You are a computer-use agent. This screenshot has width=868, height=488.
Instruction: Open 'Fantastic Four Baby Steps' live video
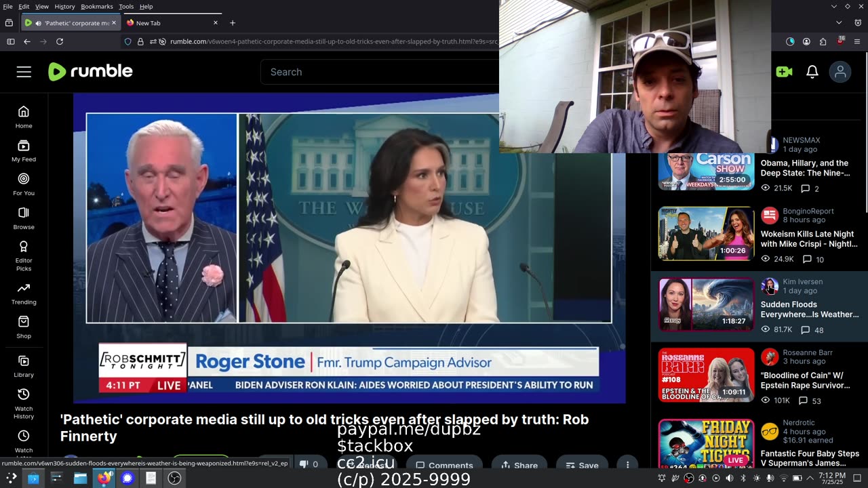click(810, 459)
